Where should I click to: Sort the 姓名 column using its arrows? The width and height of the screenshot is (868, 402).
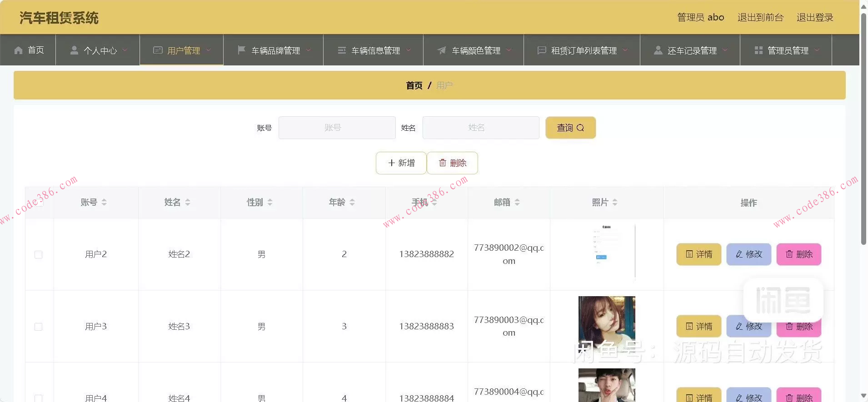tap(188, 202)
